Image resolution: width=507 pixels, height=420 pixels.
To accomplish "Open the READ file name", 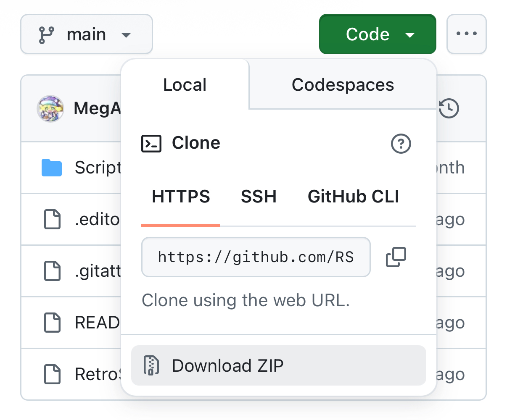I will pos(98,323).
